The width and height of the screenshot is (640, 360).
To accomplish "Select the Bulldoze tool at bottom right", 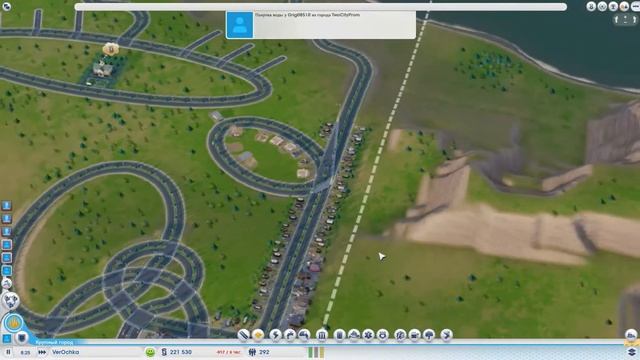I will pyautogui.click(x=631, y=335).
